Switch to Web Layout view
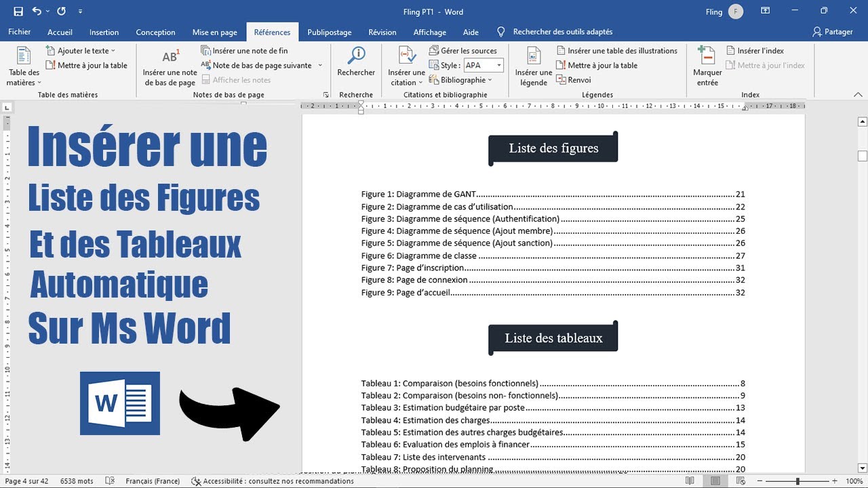Screen dimensions: 868x488 tap(740, 481)
